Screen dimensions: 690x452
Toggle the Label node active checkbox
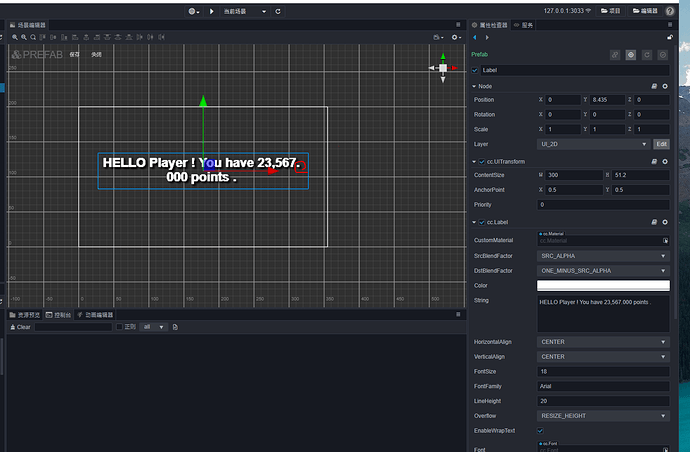tap(475, 70)
